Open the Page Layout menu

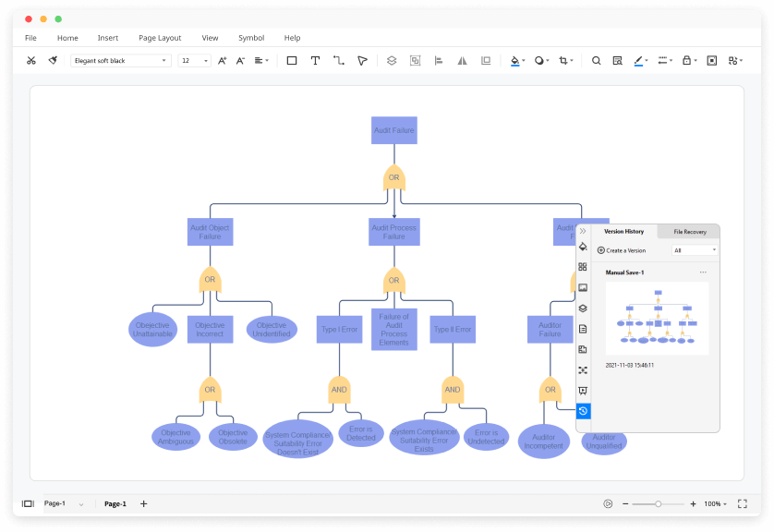point(160,38)
